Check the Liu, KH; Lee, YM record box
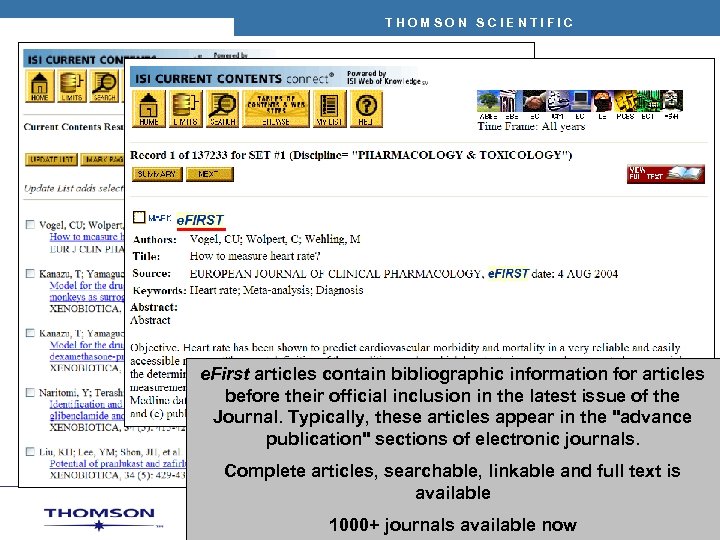Viewport: 720px width, 540px height. click(30, 452)
